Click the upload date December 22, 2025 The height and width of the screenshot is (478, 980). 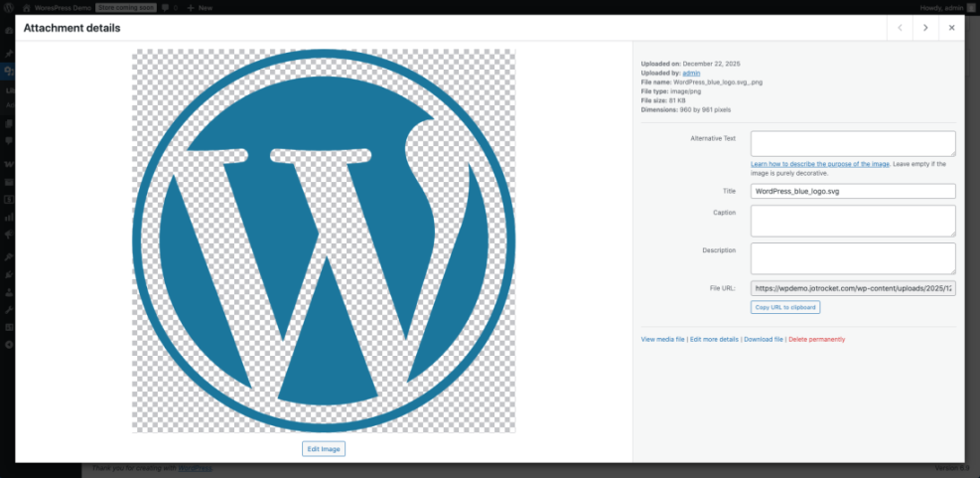[x=711, y=64]
